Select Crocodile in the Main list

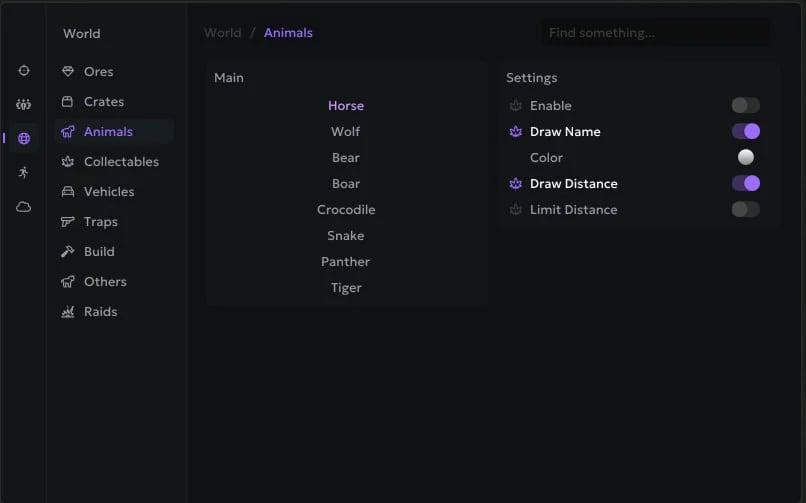(346, 210)
